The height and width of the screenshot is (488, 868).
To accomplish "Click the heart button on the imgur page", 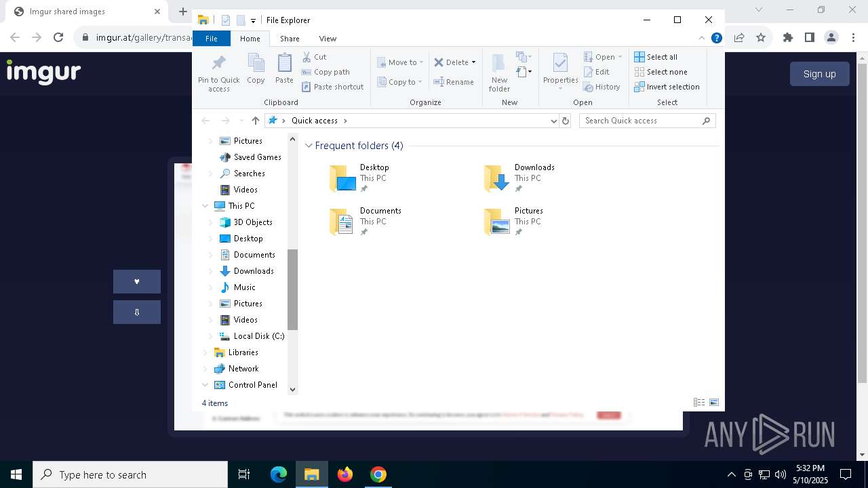I will point(137,282).
